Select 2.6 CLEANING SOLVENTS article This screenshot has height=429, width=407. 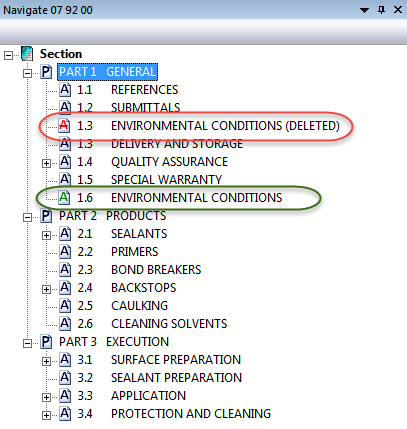tap(152, 324)
